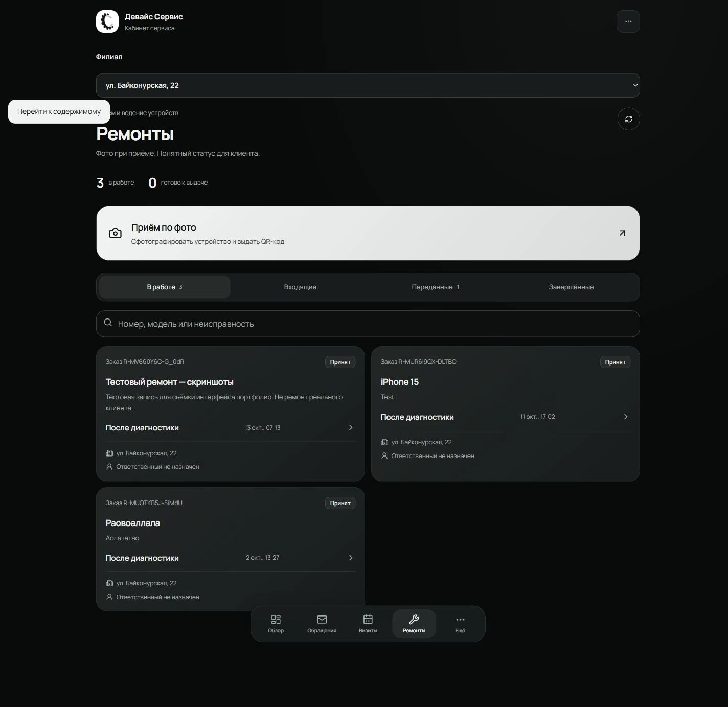Open the iPhone 15 repair title
This screenshot has height=707, width=728.
tap(399, 382)
